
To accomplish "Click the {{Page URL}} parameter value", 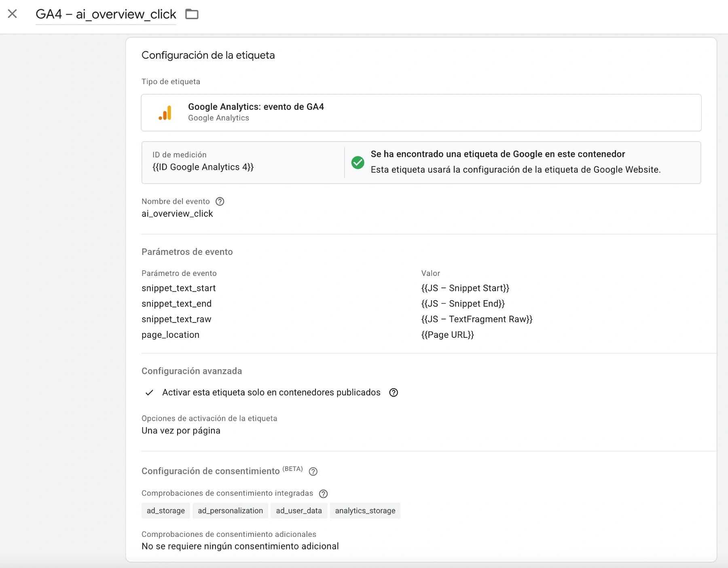I will 447,335.
